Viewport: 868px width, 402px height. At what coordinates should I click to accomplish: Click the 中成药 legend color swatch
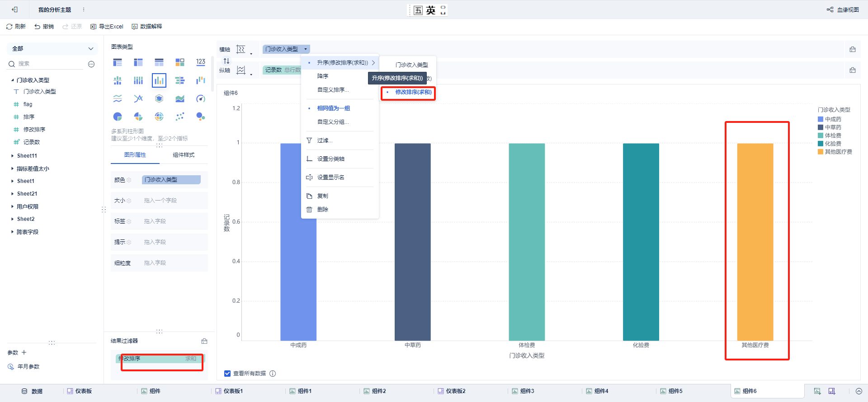[821, 119]
